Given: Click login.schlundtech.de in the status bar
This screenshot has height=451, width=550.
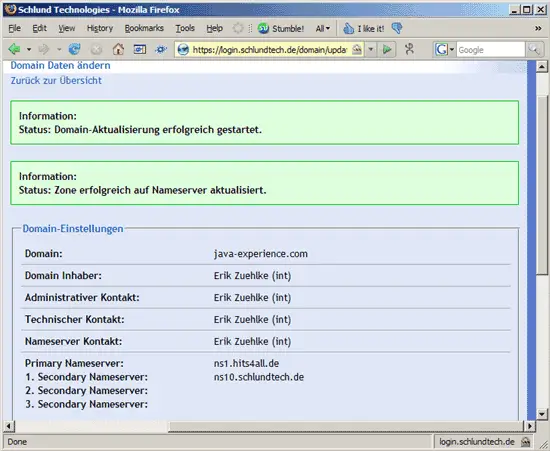Looking at the screenshot, I should point(477,442).
